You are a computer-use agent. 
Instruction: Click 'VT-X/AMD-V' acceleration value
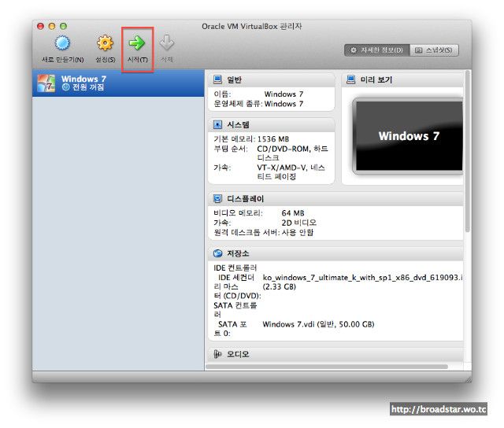point(282,168)
